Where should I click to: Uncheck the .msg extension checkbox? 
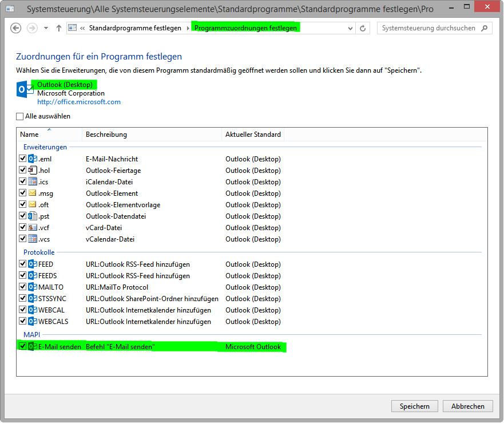point(22,193)
